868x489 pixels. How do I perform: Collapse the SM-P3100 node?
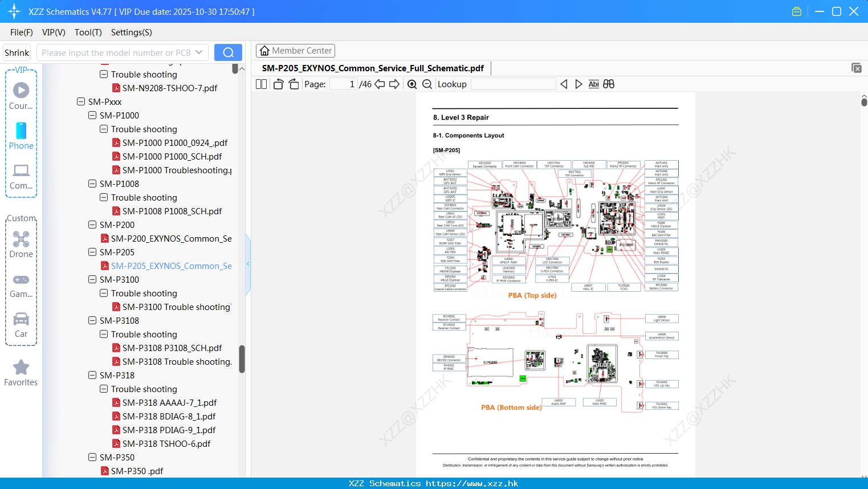[92, 279]
